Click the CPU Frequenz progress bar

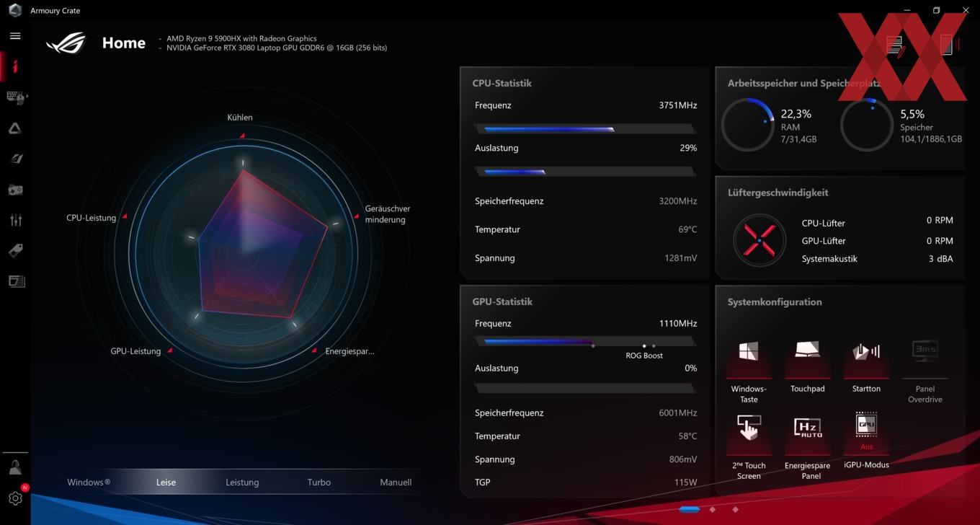[x=585, y=129]
